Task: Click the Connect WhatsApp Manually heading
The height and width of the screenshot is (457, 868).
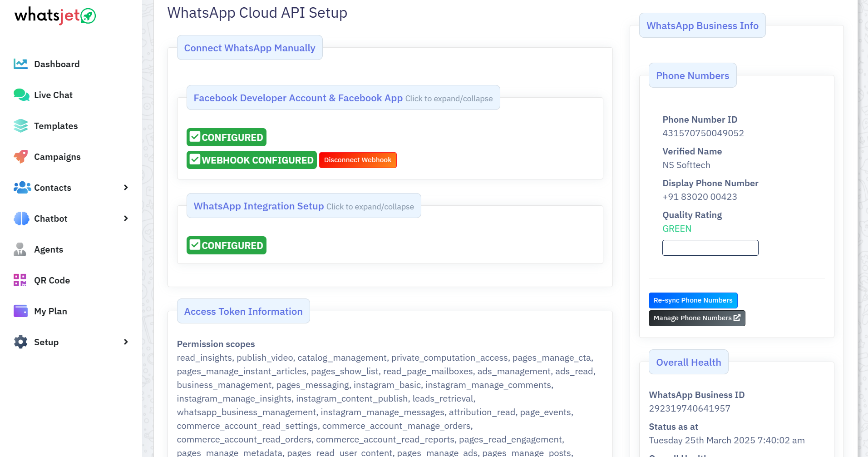Action: coord(250,48)
